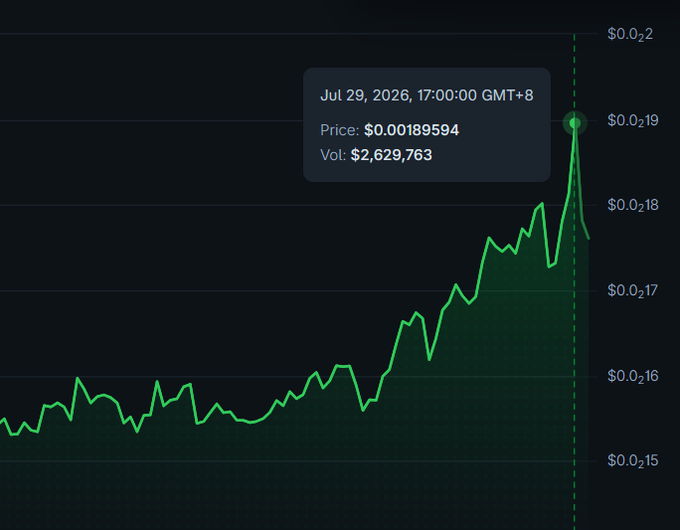Click the Price: label in the tooltip
The height and width of the screenshot is (530, 680).
[x=340, y=130]
